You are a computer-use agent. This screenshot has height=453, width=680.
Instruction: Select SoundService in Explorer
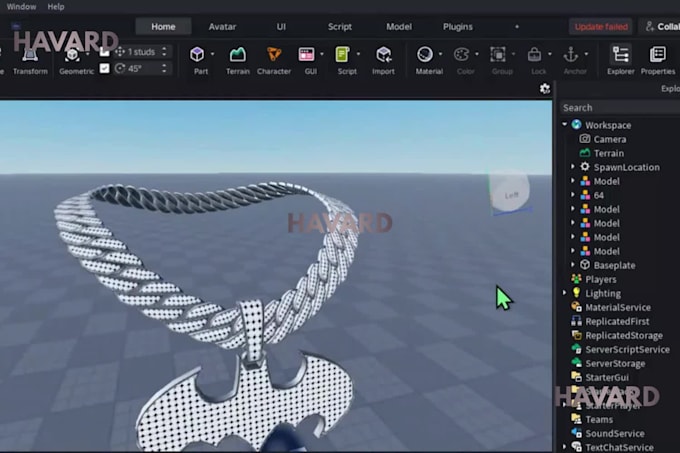614,433
